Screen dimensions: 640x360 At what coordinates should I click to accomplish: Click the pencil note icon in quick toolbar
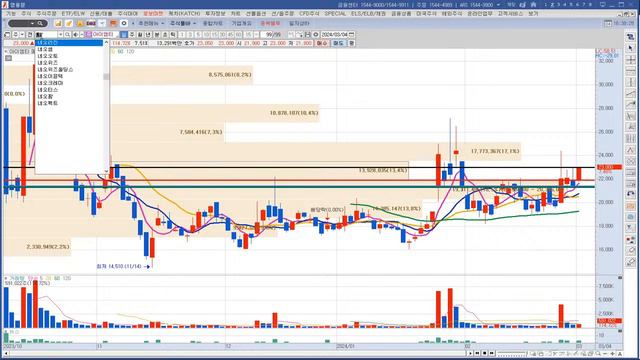pos(69,23)
